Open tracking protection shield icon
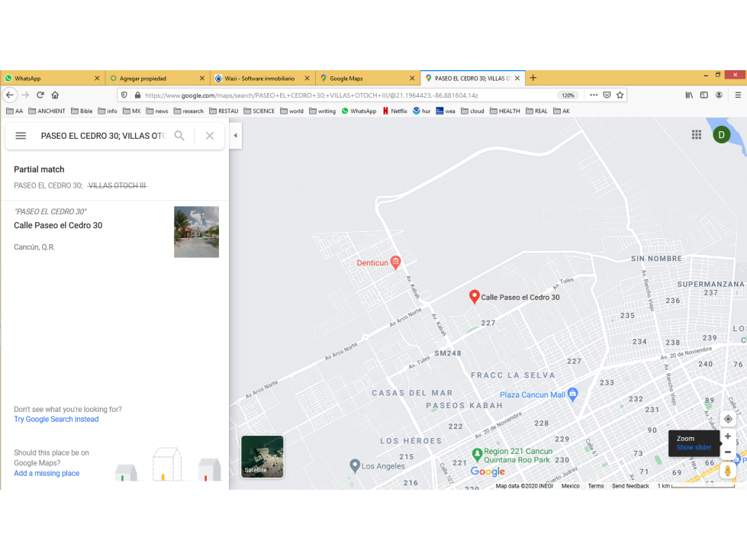The image size is (747, 560). click(124, 95)
